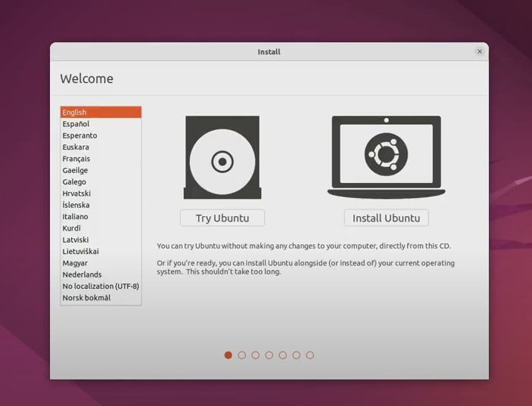
Task: Click the second progress step dot
Action: point(242,355)
